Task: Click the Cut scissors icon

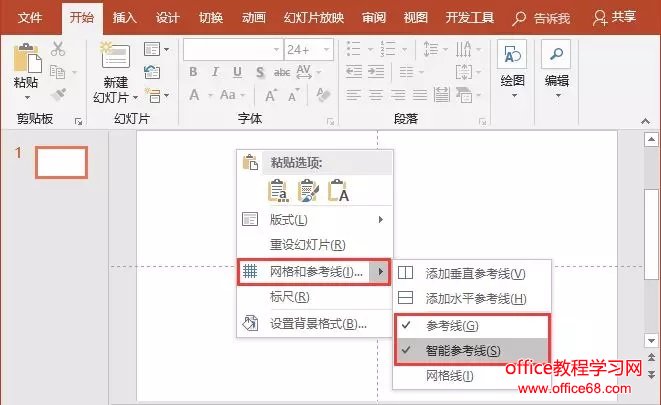Action: pyautogui.click(x=58, y=49)
